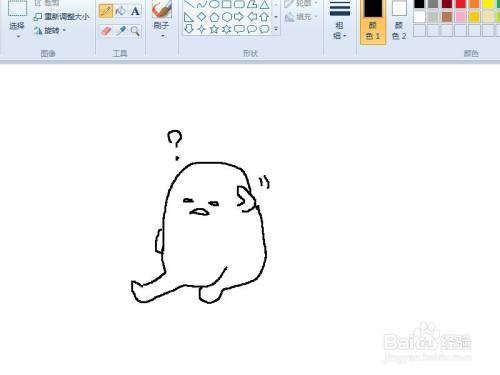
Task: Choose the isosceles triangle shape
Action: (264, 4)
